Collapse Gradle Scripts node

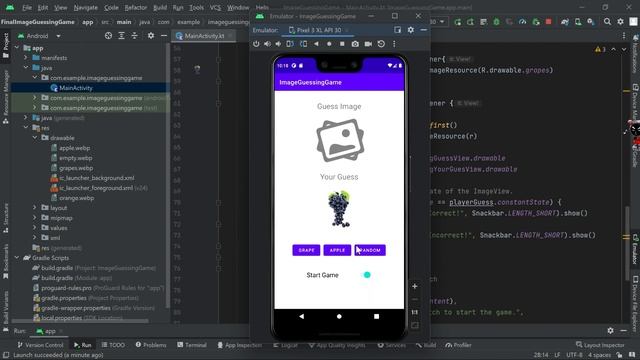tap(17, 258)
